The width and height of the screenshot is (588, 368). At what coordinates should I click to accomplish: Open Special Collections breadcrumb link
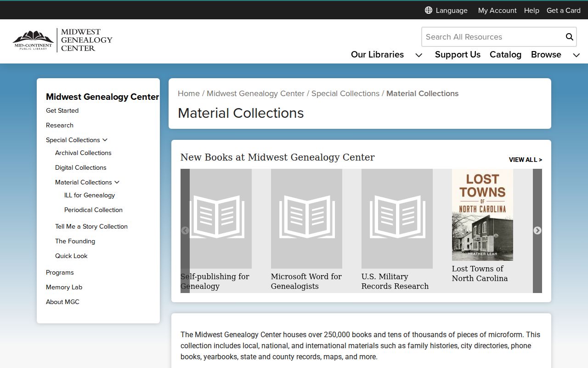(x=345, y=93)
